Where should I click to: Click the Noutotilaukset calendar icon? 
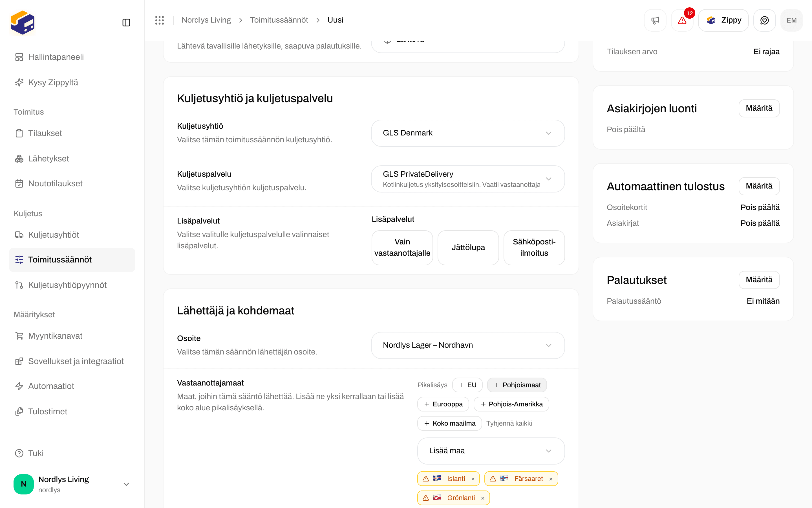(19, 183)
